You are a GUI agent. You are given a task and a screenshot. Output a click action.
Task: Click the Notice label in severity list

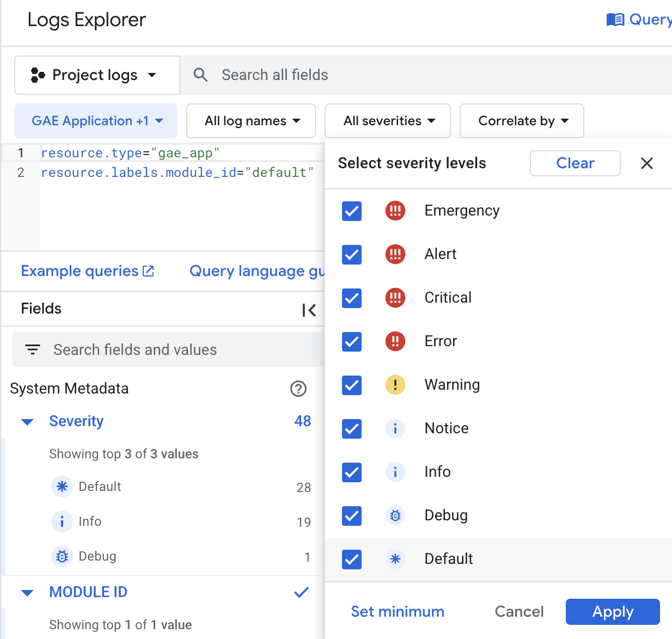tap(447, 428)
